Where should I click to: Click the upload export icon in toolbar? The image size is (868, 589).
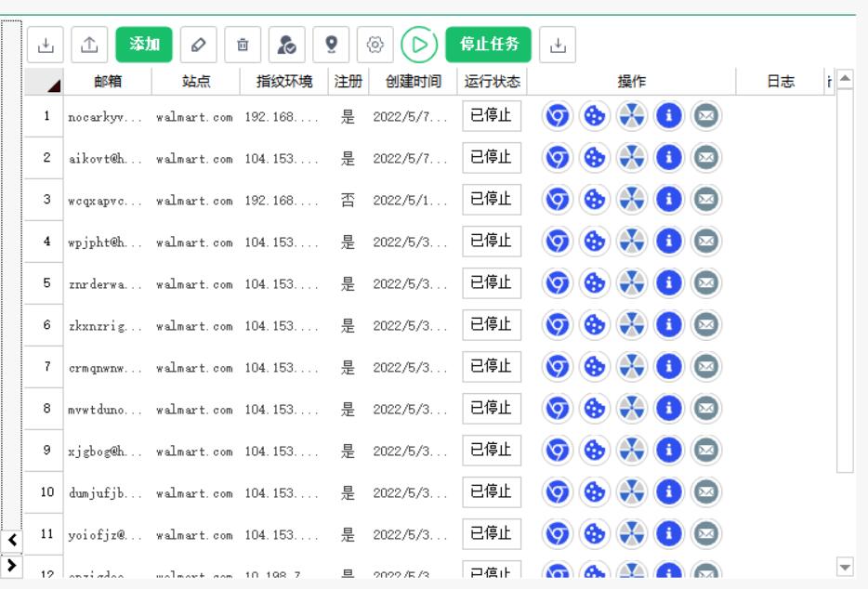click(x=89, y=45)
